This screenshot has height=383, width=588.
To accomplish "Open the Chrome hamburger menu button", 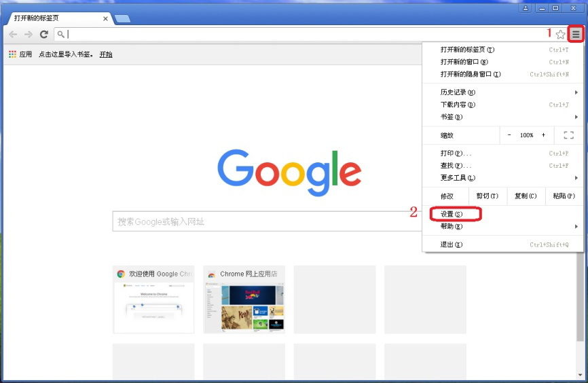I will (x=576, y=35).
